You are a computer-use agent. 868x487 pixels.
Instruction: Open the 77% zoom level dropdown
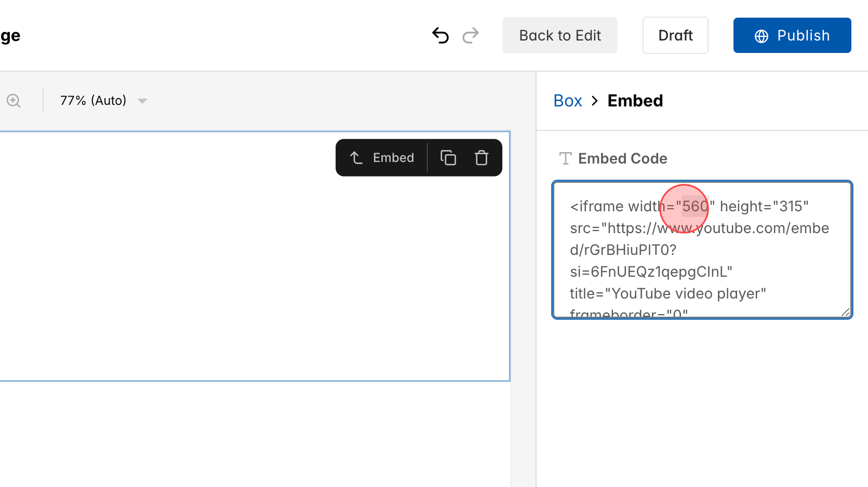92,100
